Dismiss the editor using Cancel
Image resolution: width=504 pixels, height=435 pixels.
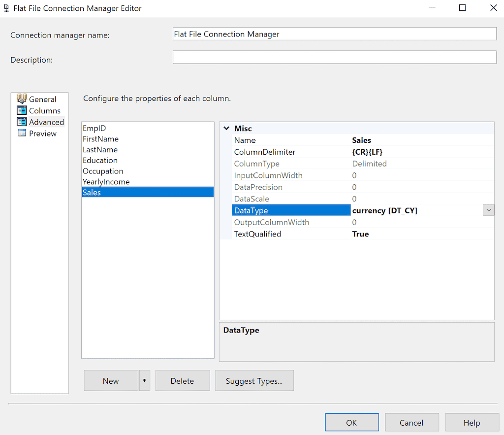click(411, 422)
